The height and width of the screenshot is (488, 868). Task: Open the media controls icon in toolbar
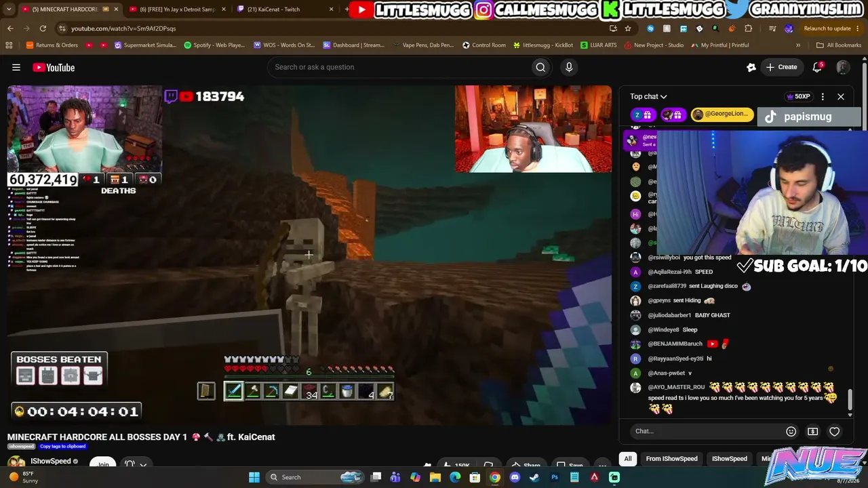tap(772, 28)
